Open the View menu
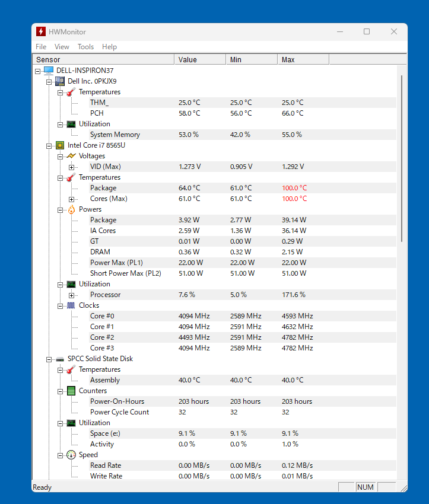Image resolution: width=429 pixels, height=504 pixels. [62, 47]
